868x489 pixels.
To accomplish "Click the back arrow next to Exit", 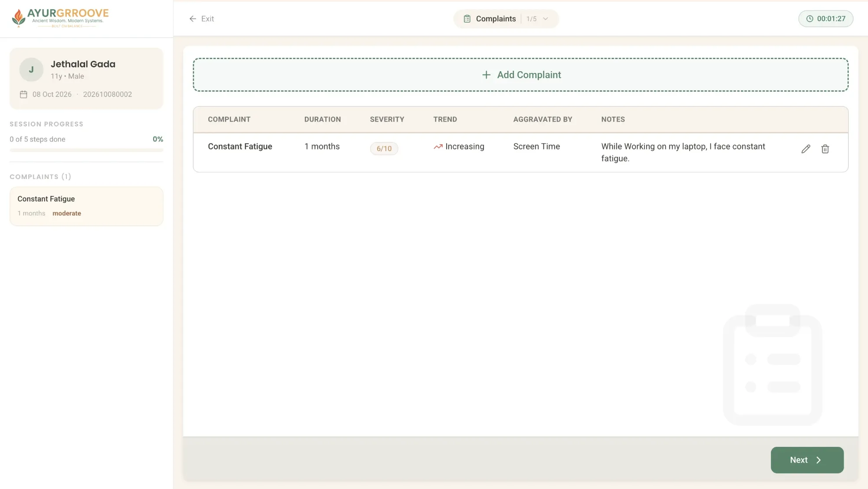I will [x=193, y=19].
